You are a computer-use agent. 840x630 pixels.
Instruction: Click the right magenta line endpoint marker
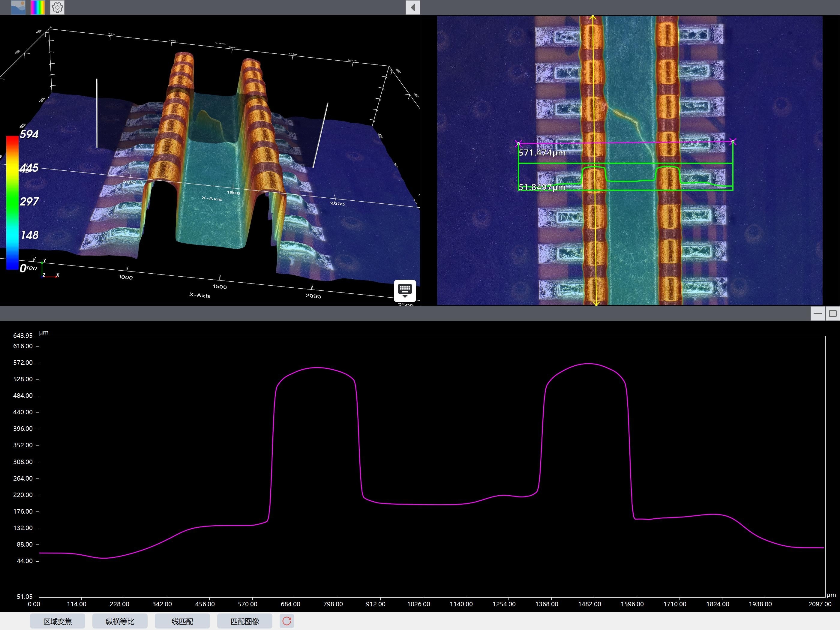[x=733, y=142]
